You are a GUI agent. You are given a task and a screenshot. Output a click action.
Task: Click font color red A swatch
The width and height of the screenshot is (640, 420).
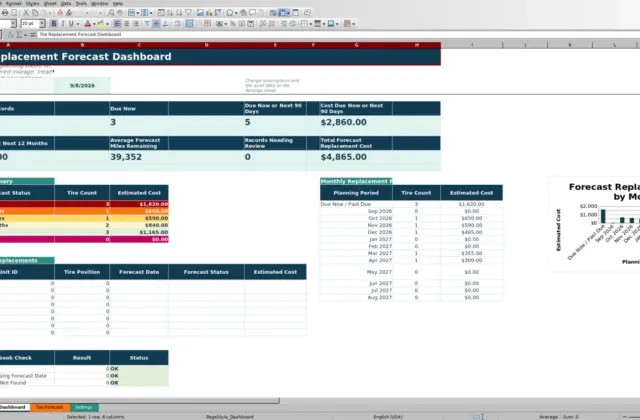click(87, 24)
